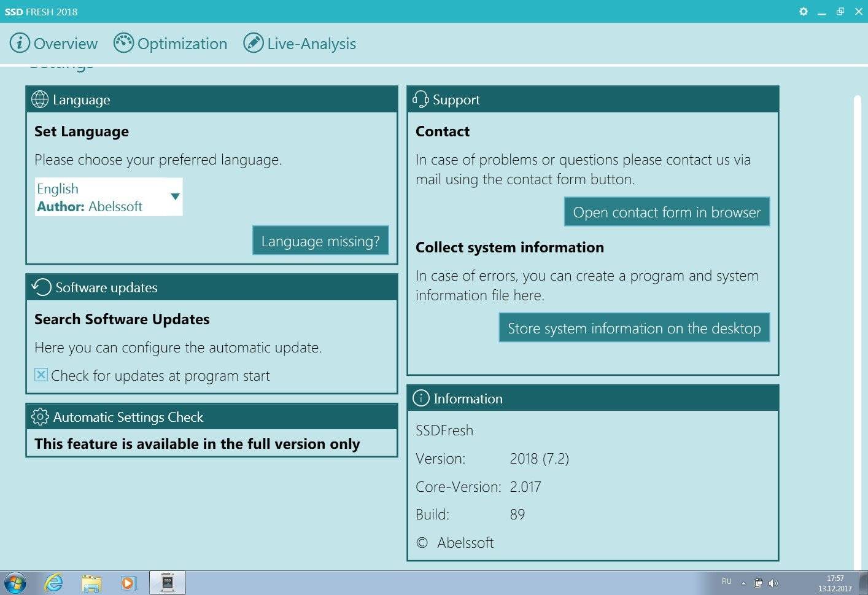Open Windows Media Player from taskbar

[x=128, y=583]
